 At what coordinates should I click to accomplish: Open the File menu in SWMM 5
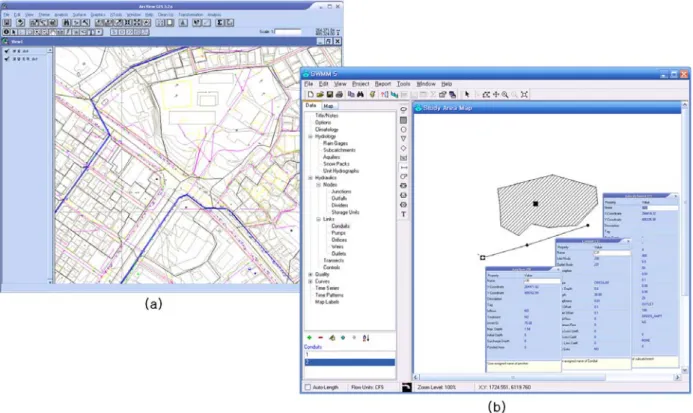coord(308,84)
